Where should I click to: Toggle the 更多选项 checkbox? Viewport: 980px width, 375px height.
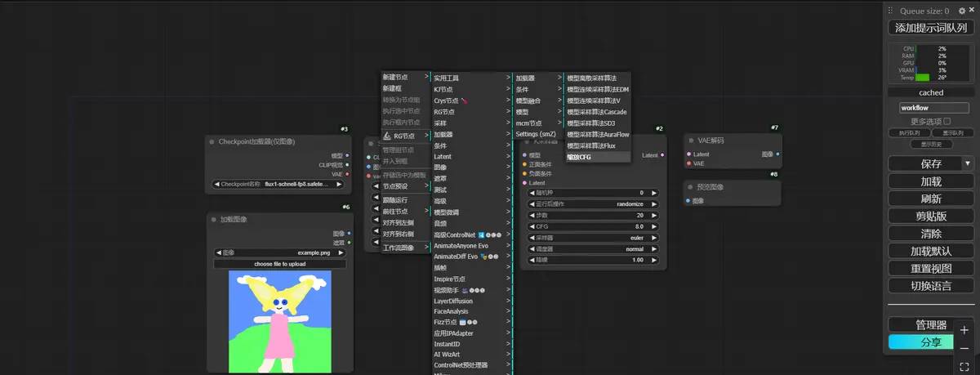pos(947,121)
